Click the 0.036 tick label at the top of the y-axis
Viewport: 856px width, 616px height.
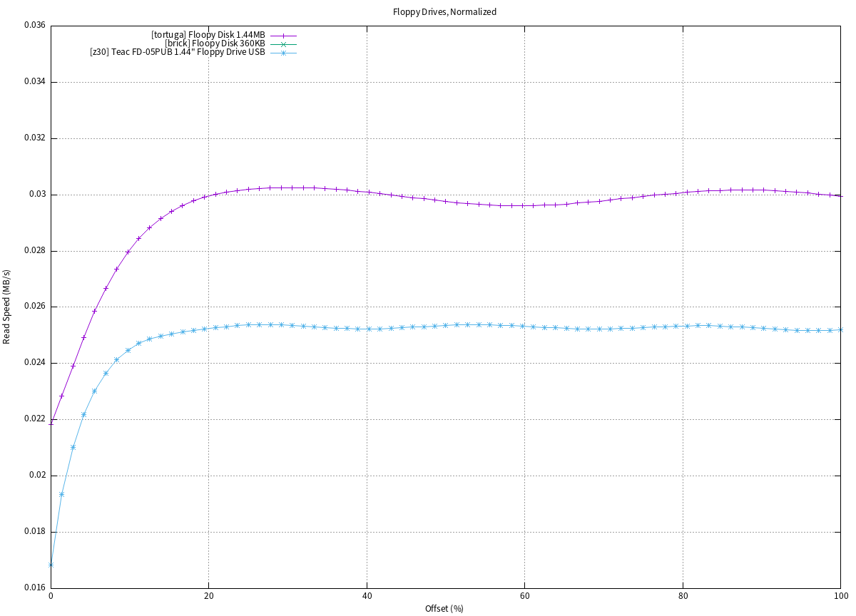click(34, 26)
